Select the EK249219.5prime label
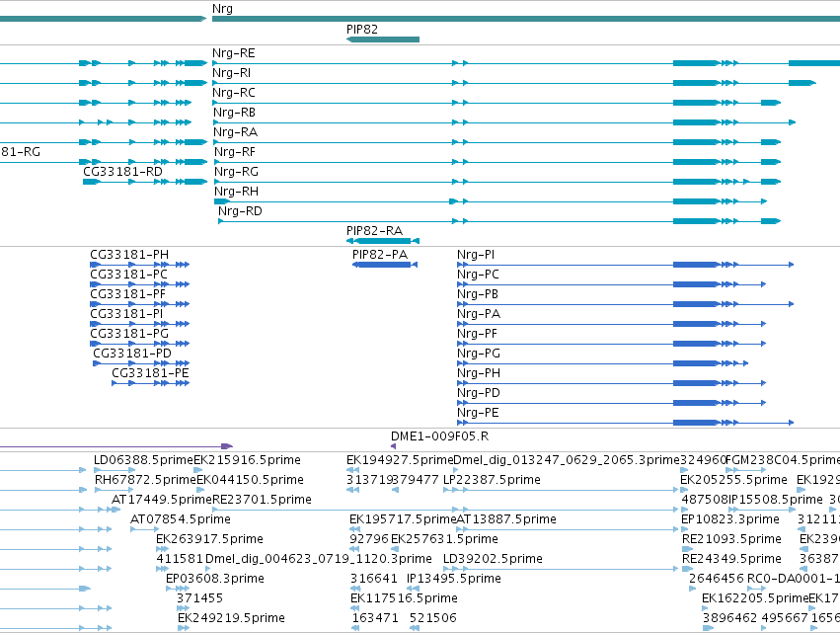The image size is (840, 633). [x=231, y=619]
